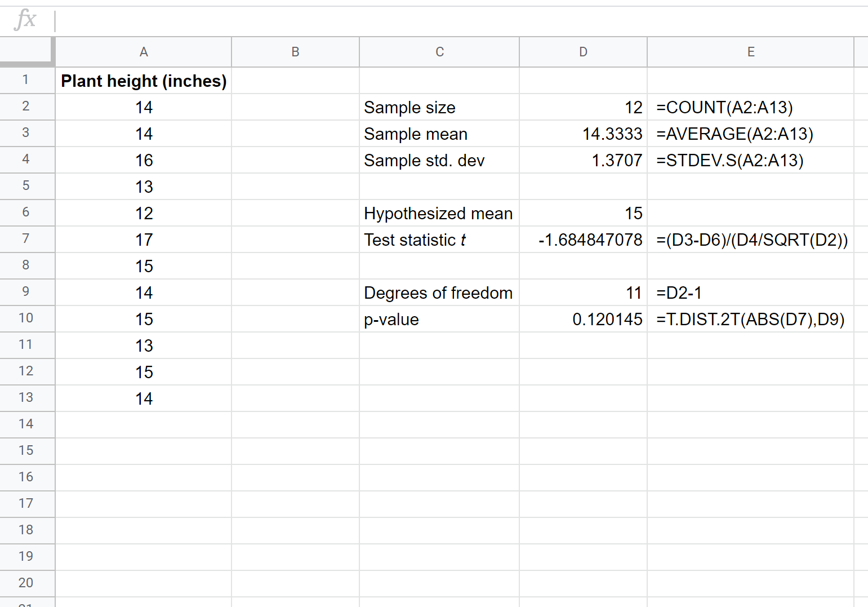Select the COUNT formula cell in column E

tap(725, 107)
